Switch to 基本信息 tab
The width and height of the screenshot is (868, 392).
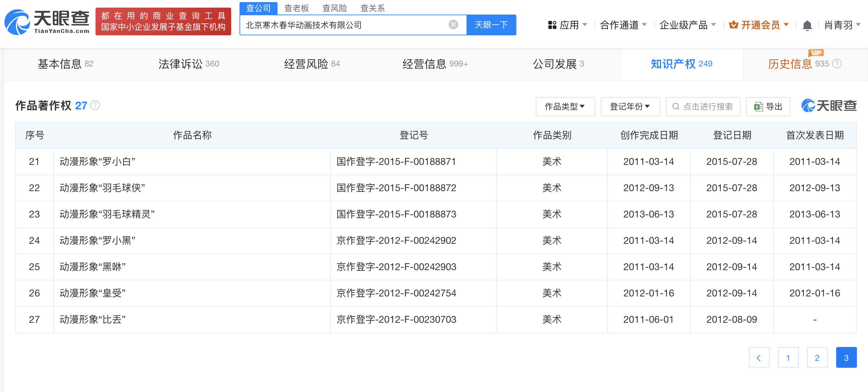pos(65,64)
